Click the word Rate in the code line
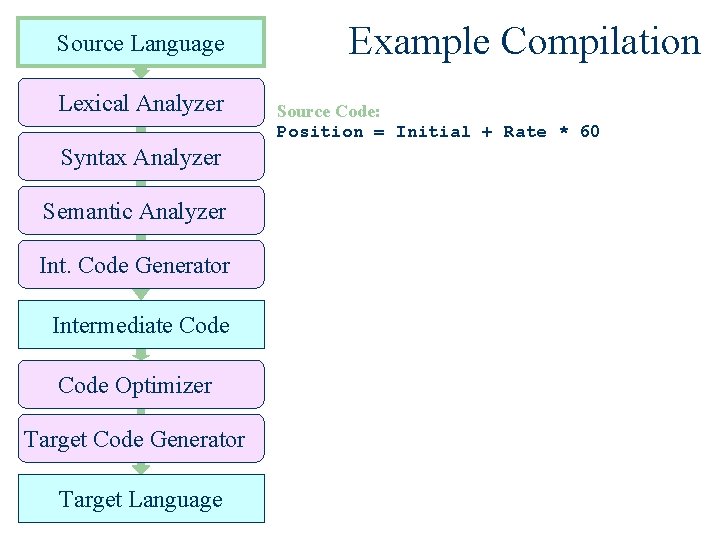The width and height of the screenshot is (720, 540). tap(525, 132)
